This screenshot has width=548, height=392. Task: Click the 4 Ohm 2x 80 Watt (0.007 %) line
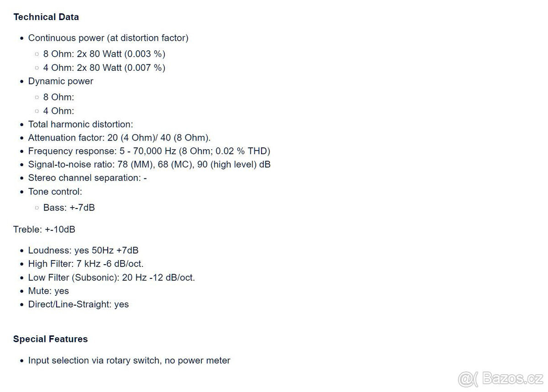pos(104,68)
